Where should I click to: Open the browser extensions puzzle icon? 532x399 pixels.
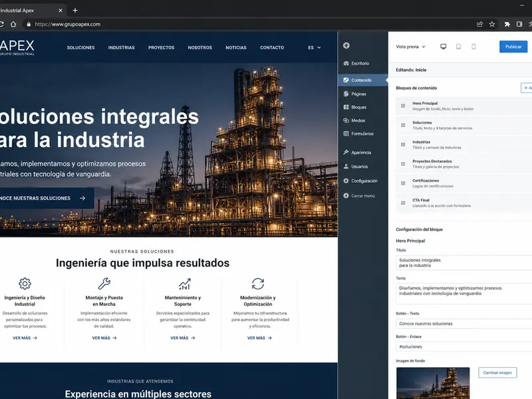(507, 24)
